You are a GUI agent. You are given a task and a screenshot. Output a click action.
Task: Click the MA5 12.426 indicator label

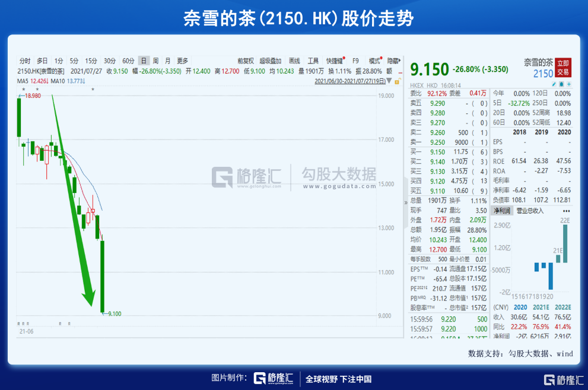point(33,81)
